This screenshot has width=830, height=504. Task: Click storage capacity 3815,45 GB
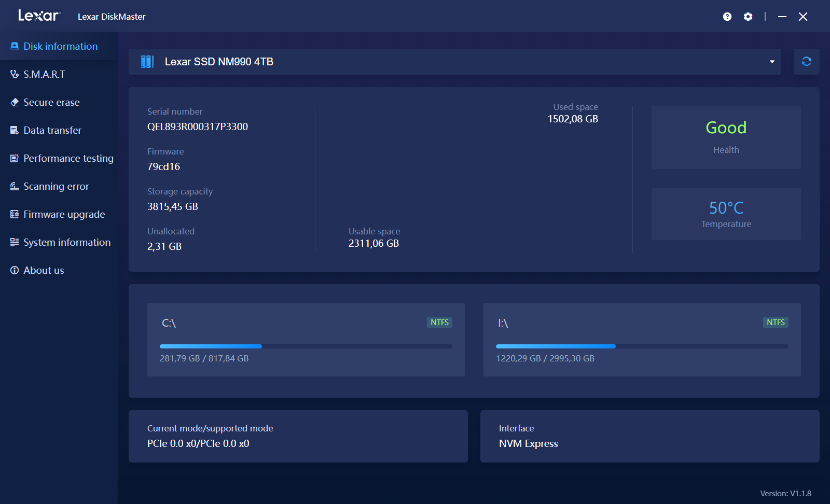tap(173, 206)
